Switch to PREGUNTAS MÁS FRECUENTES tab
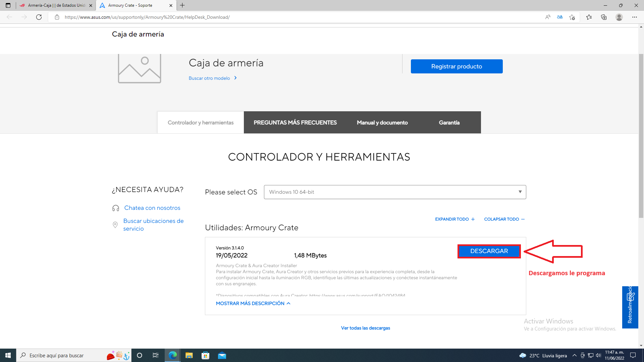644x362 pixels. coord(295,123)
